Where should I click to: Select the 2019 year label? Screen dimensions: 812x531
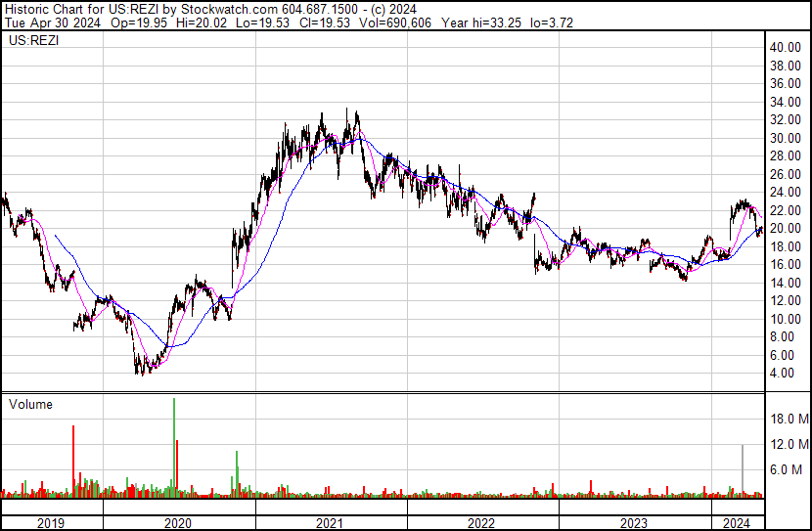pos(51,523)
